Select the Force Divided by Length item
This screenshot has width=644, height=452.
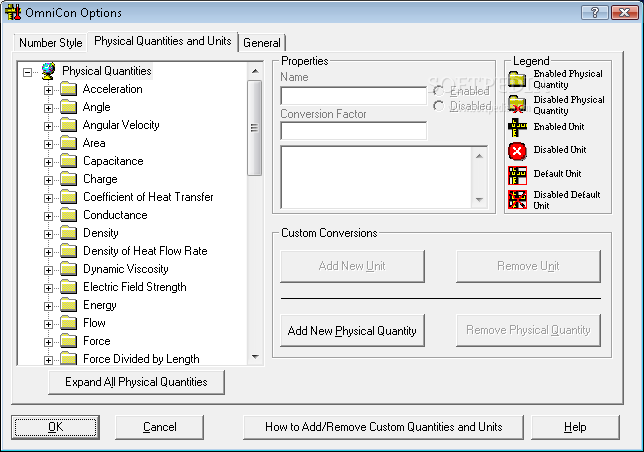point(141,359)
